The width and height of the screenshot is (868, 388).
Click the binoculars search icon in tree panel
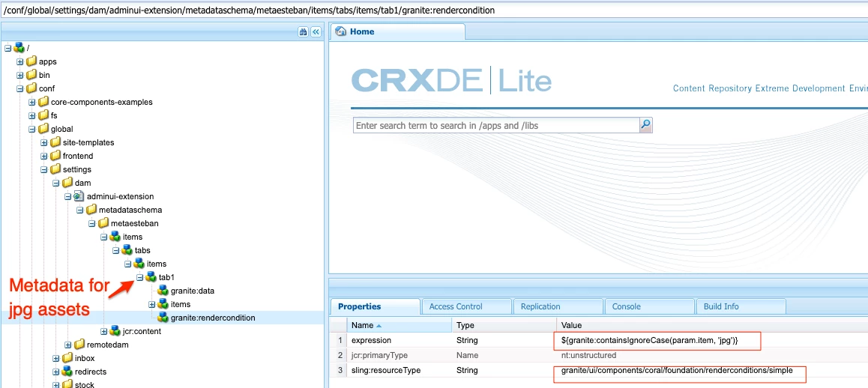point(304,32)
